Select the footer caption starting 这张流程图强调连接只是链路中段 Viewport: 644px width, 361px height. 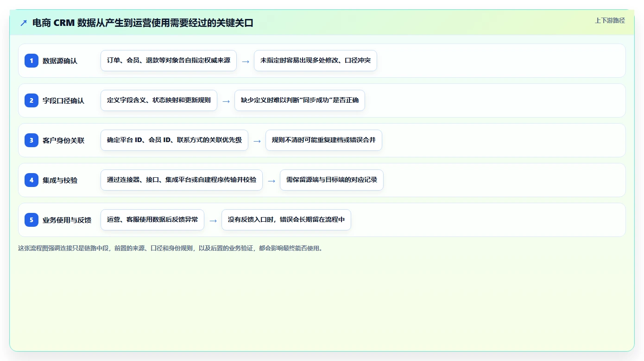tap(170, 249)
